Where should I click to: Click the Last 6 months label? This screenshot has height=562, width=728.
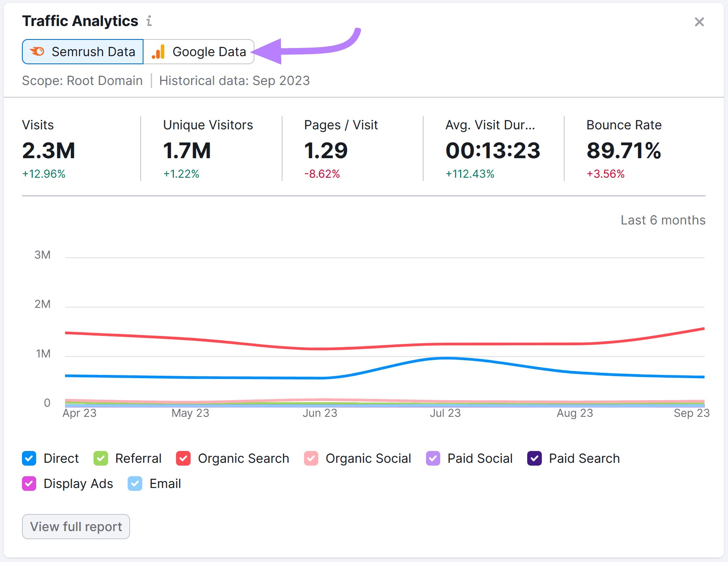663,220
